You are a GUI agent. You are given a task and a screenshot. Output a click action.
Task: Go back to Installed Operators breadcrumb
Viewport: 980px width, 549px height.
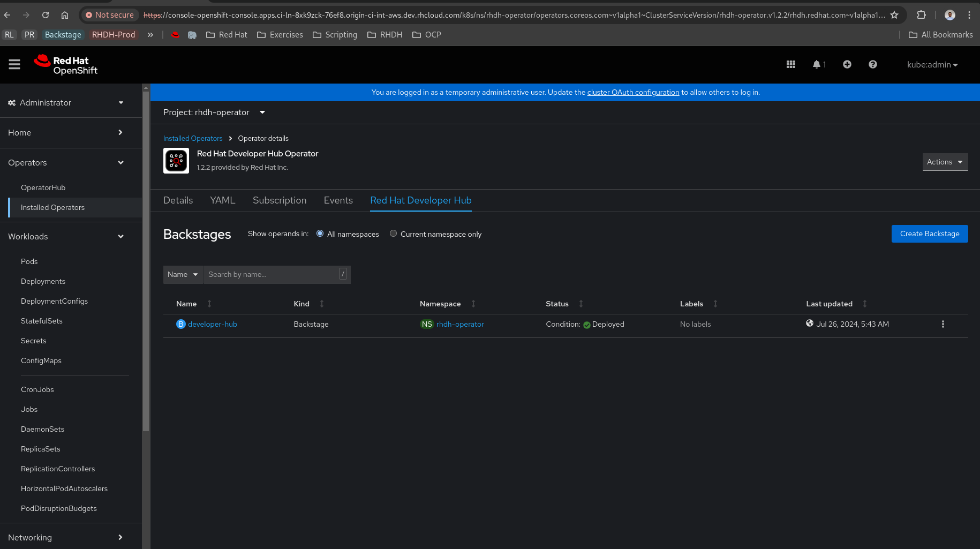(x=193, y=138)
